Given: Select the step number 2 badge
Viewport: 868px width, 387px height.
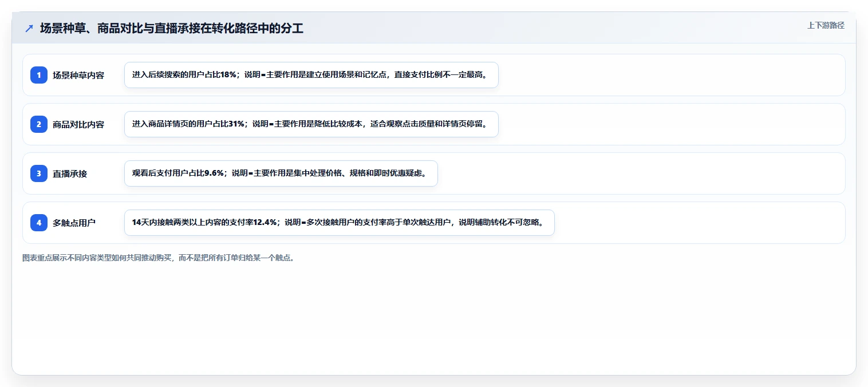Looking at the screenshot, I should [39, 124].
